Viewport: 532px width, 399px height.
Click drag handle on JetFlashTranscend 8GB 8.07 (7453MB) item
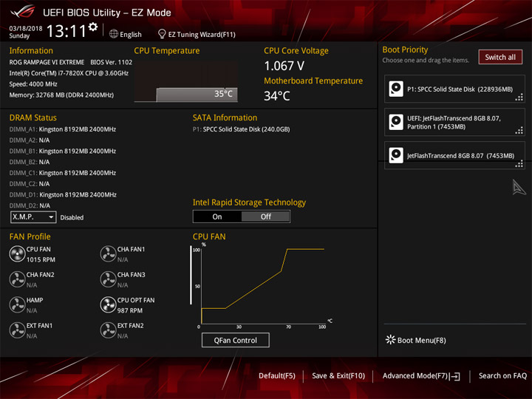point(519,164)
